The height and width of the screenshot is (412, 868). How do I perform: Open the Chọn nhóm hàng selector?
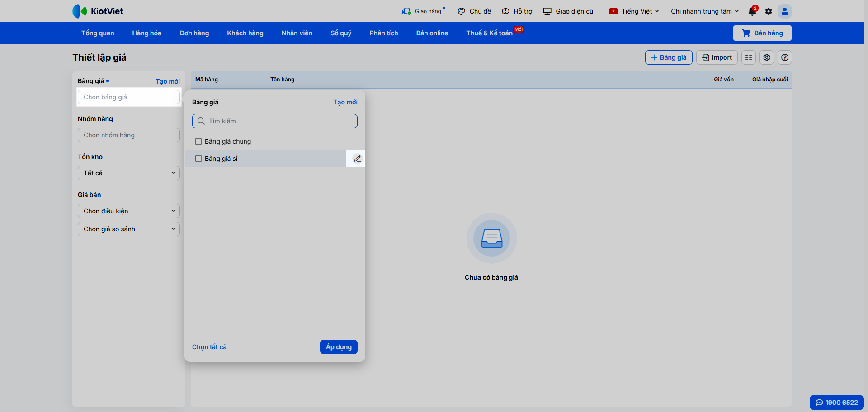(x=129, y=135)
